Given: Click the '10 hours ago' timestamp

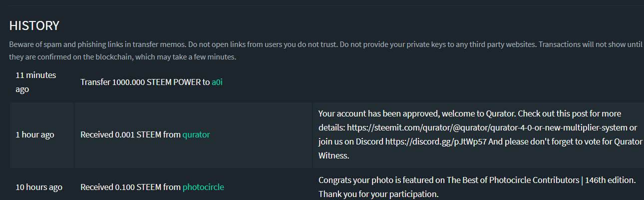Looking at the screenshot, I should tap(39, 187).
